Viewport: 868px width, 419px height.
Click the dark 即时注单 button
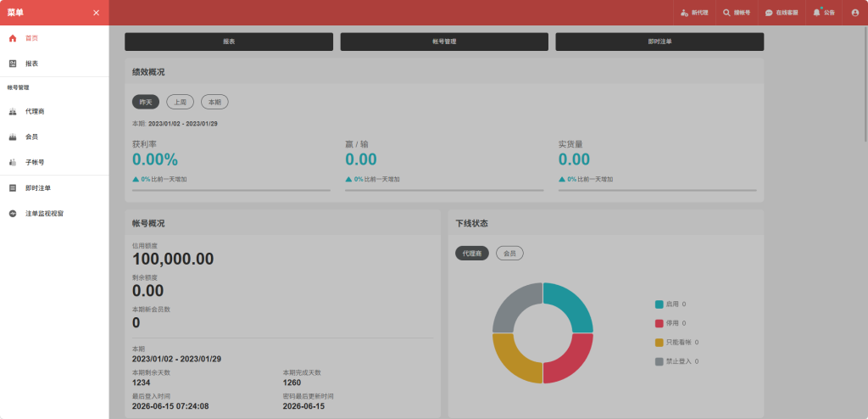click(659, 42)
